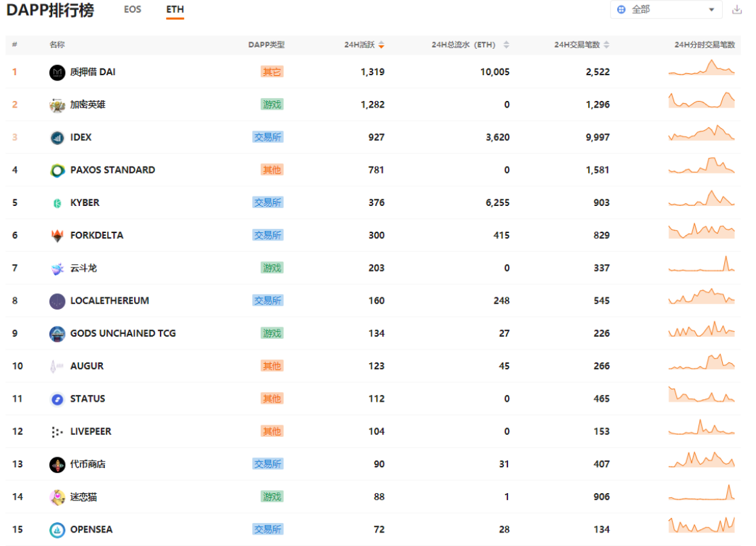Click the sparkline chart for 质押借 DAI
The image size is (756, 546).
click(x=702, y=68)
